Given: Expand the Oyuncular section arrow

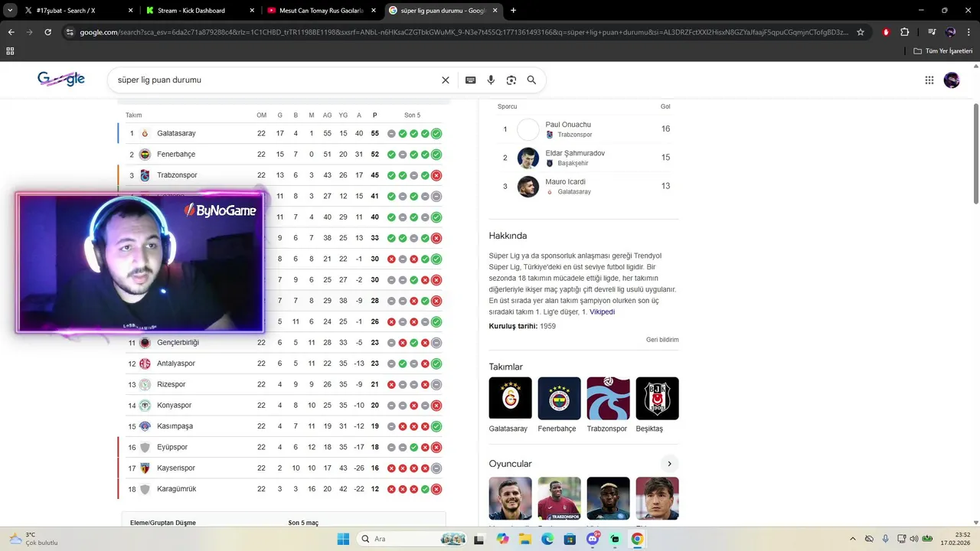Looking at the screenshot, I should tap(669, 464).
